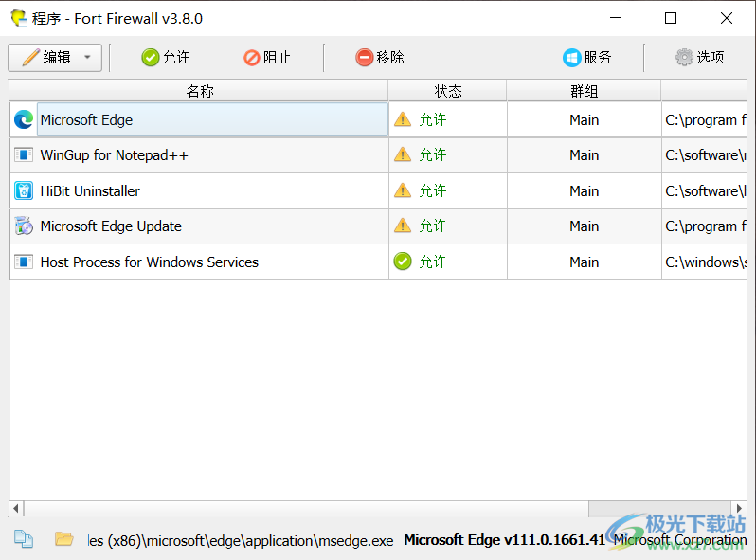Maximize the Fort Firewall window
Image resolution: width=756 pixels, height=560 pixels.
point(671,18)
